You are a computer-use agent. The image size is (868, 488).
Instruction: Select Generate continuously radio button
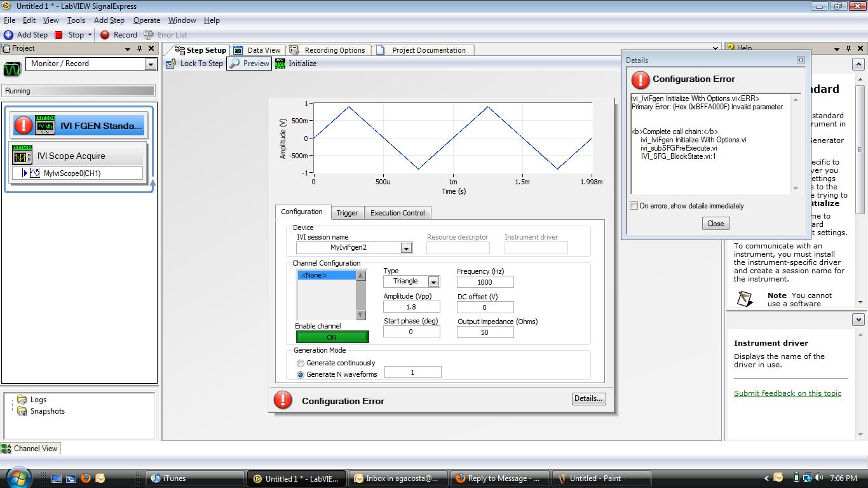coord(301,363)
